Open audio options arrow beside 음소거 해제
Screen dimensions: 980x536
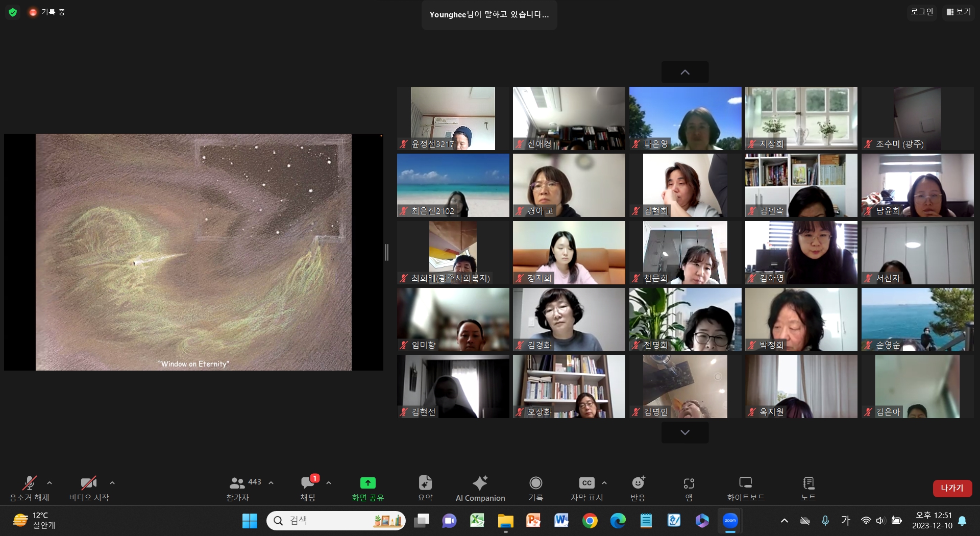pyautogui.click(x=50, y=482)
